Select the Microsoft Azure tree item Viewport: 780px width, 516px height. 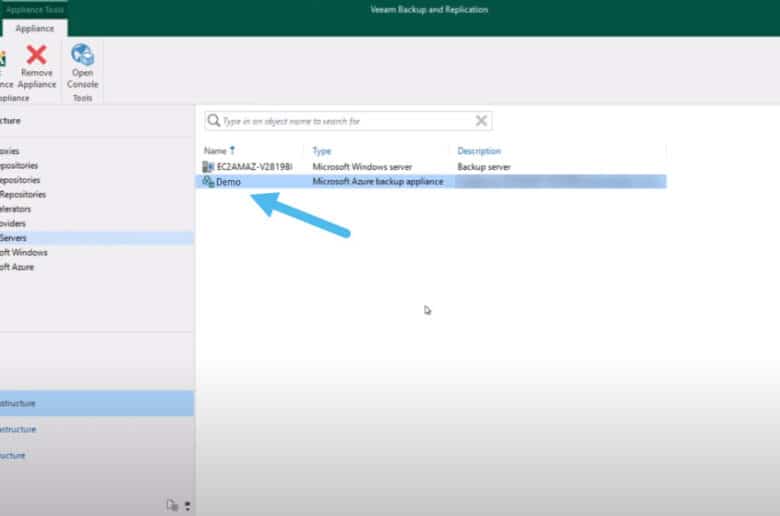click(17, 267)
